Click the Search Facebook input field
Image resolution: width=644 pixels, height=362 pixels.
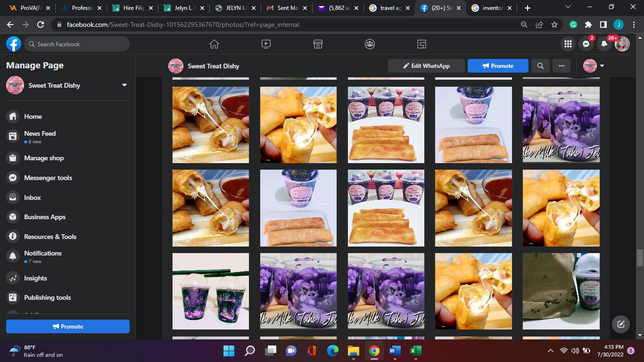77,44
